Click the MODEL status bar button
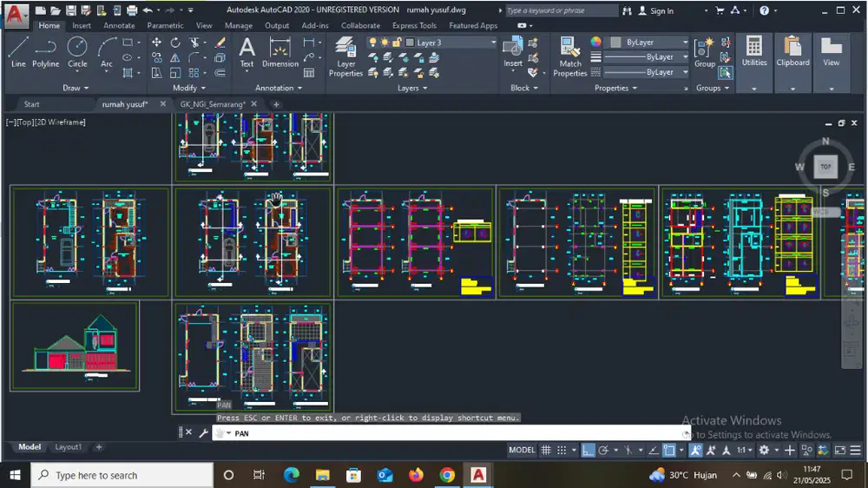Screen dimensions: 868x488 [522, 450]
